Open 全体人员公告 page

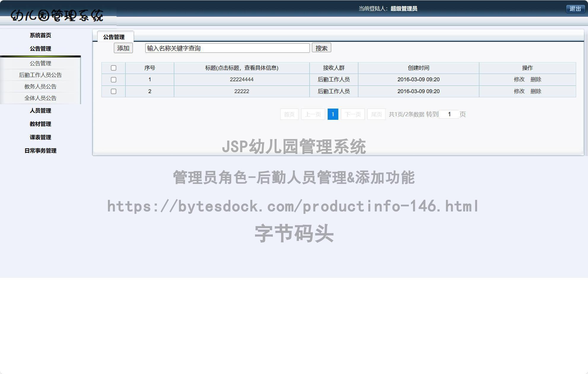tap(40, 98)
